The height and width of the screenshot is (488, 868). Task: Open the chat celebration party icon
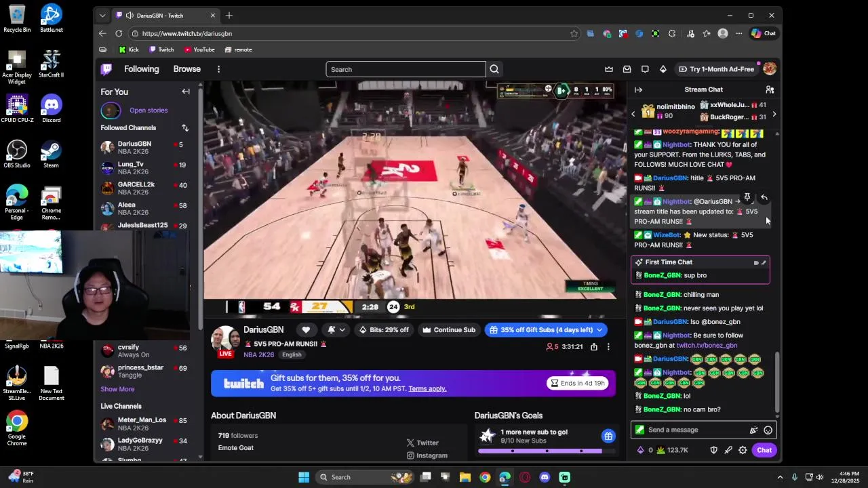[x=753, y=430]
